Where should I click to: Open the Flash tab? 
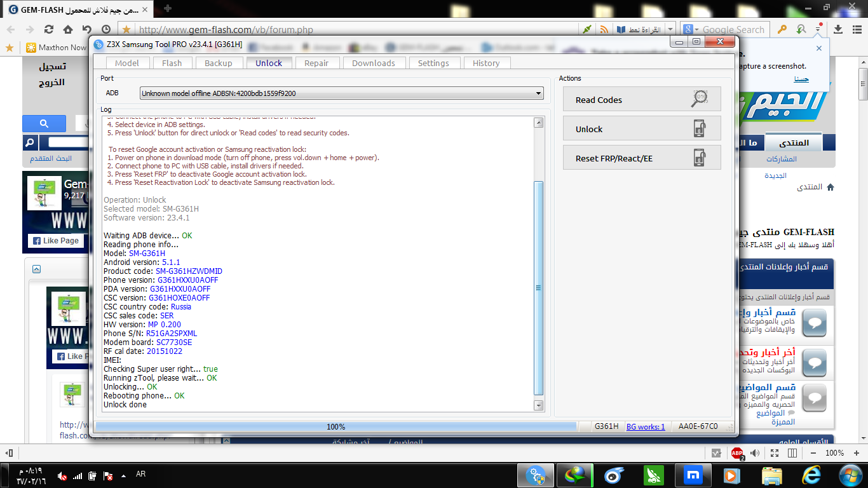coord(172,63)
